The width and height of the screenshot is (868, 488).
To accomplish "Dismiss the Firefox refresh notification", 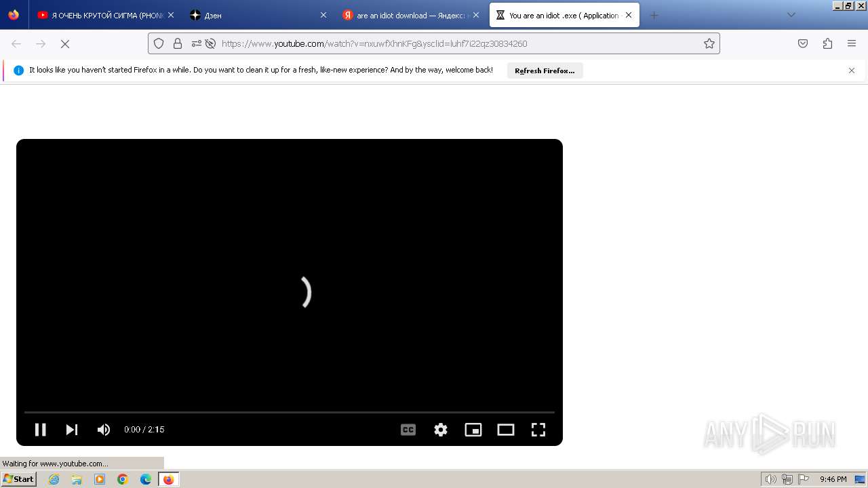I will point(852,70).
